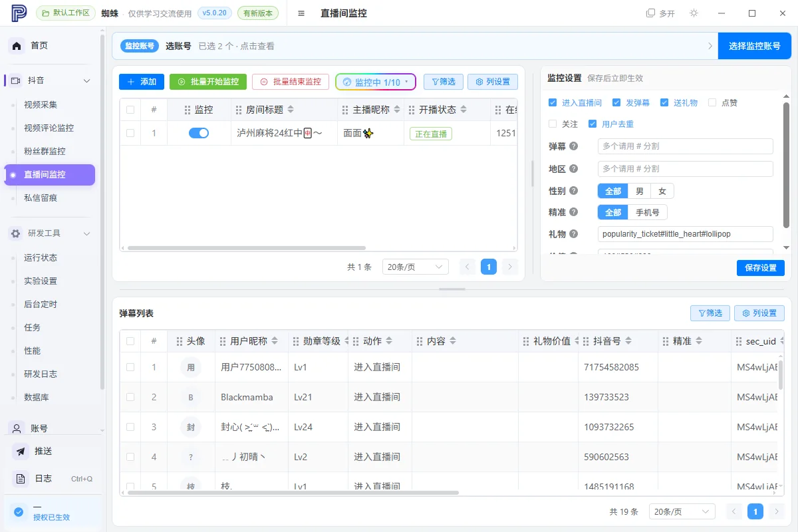This screenshot has height=532, width=798.
Task: Click the 监控账号 tag
Action: pos(140,46)
